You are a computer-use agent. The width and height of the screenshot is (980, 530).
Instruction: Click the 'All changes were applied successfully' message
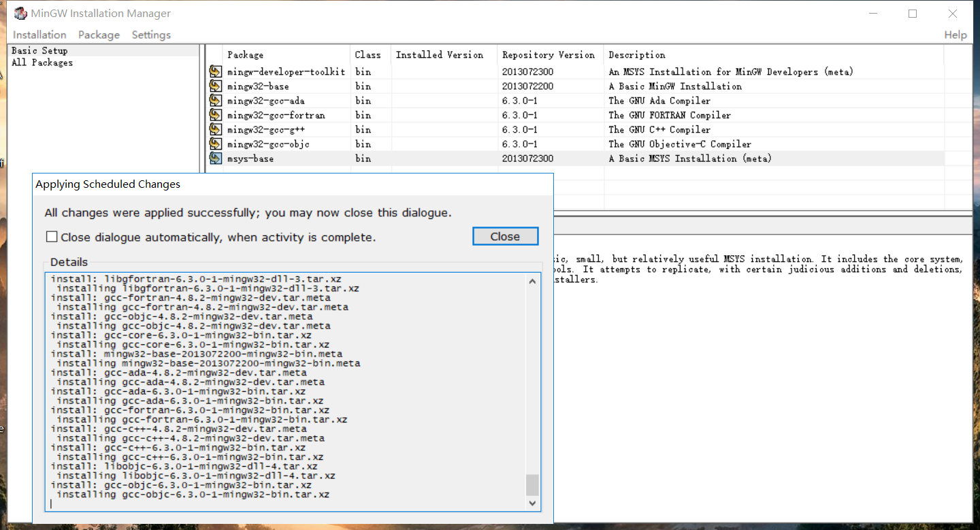click(x=248, y=213)
